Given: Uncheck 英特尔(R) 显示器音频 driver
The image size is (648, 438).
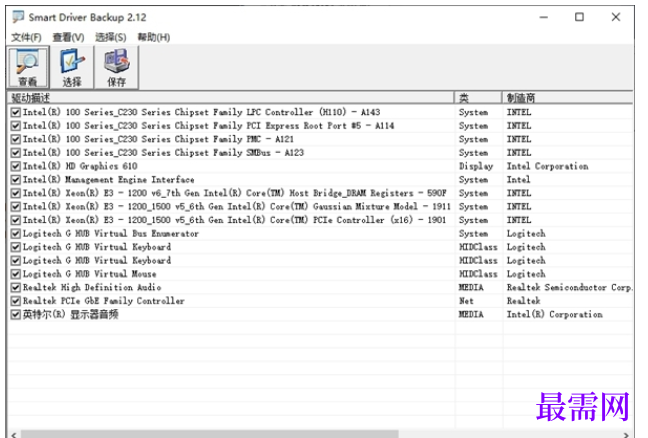Looking at the screenshot, I should coord(16,315).
